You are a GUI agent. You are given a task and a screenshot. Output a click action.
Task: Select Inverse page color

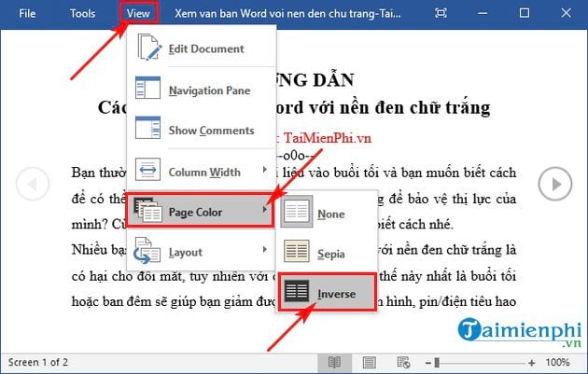[x=327, y=292]
